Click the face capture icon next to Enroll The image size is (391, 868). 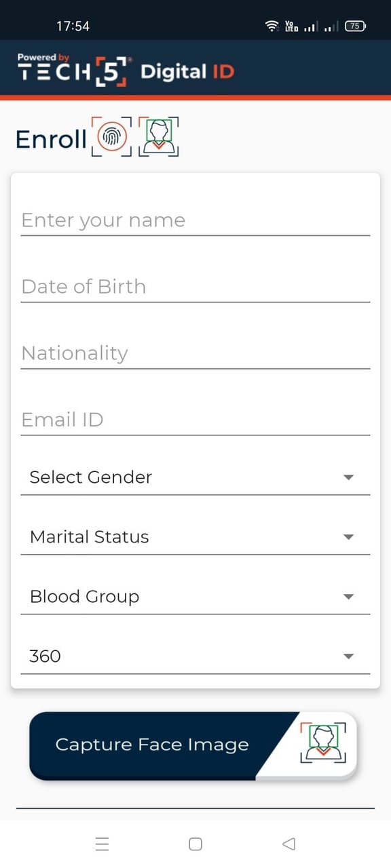tap(158, 136)
